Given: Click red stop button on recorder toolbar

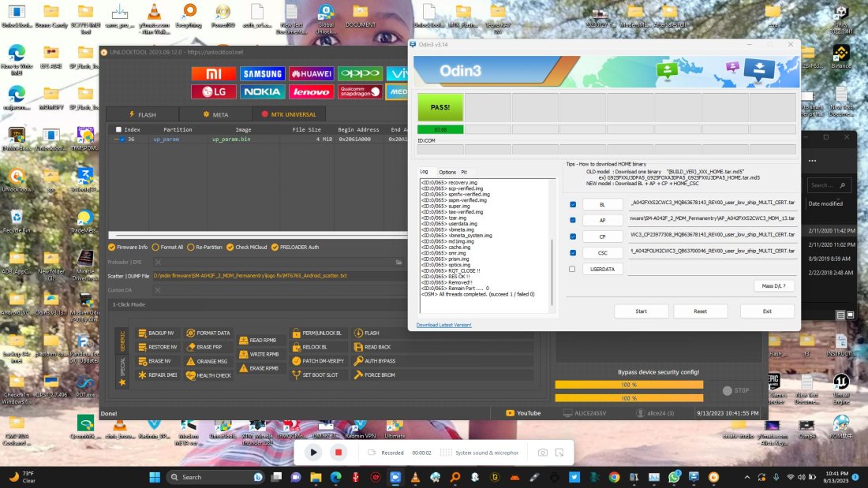Looking at the screenshot, I should (339, 452).
